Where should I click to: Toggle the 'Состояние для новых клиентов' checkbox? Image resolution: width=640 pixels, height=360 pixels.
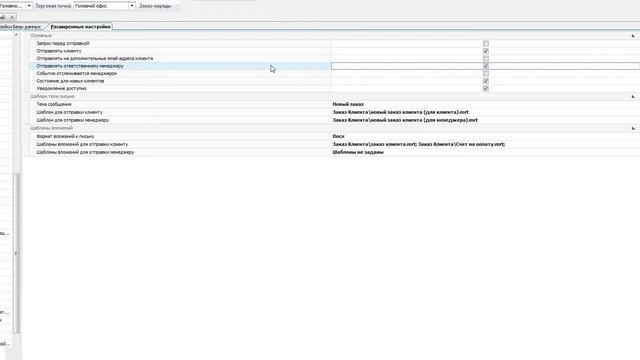[x=486, y=81]
